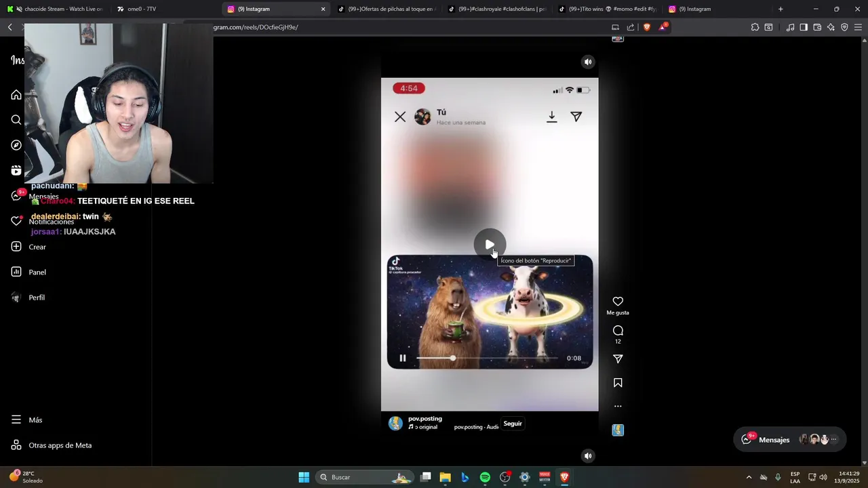868x488 pixels.
Task: Open the Brave Wallet icon
Action: click(817, 27)
